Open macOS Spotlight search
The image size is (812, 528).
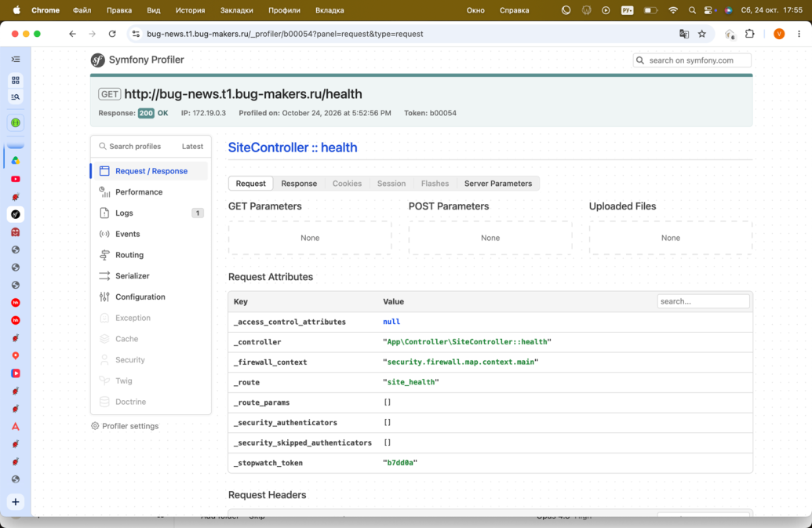(692, 10)
